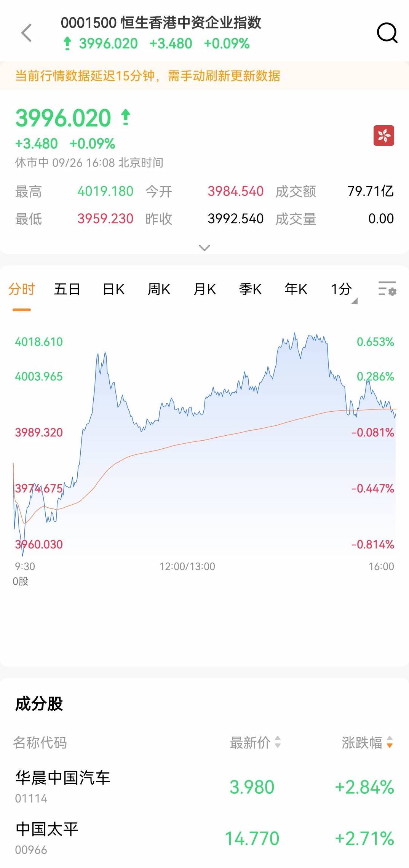
Task: Sort constituents by 最新价
Action: tap(255, 742)
